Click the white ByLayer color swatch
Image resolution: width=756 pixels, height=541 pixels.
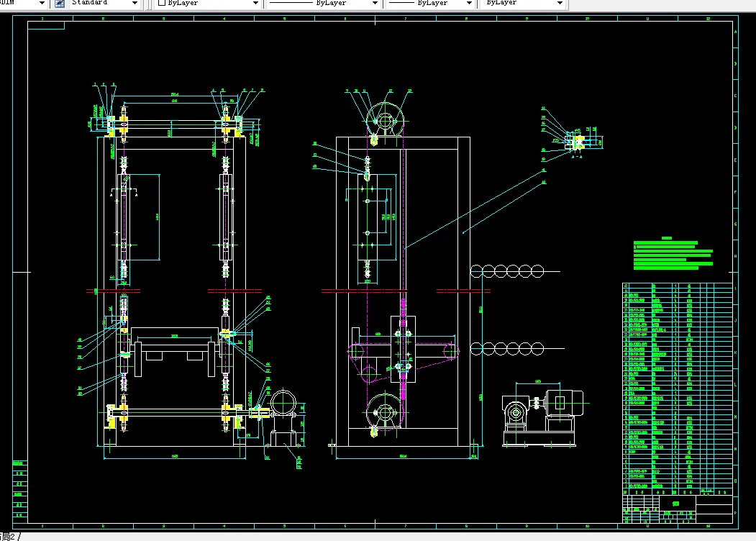point(162,3)
